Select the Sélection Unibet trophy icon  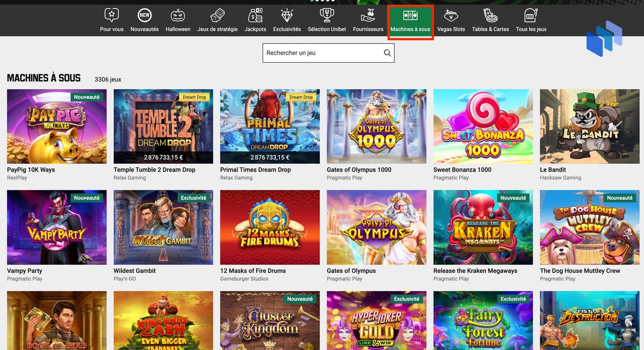coord(327,15)
